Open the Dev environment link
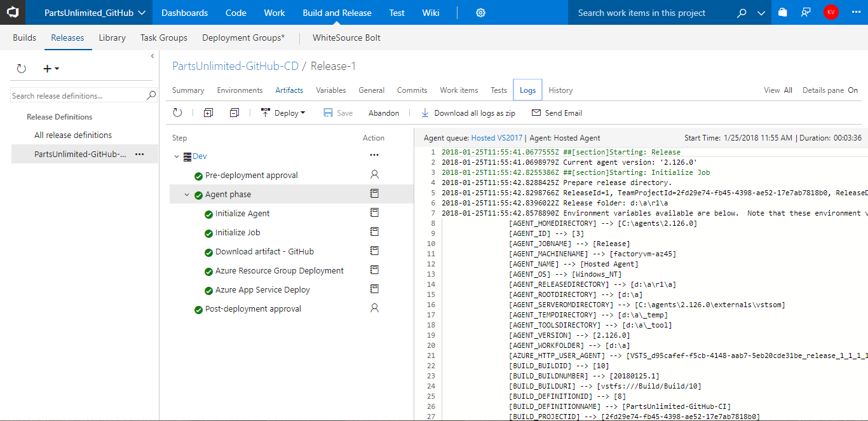The height and width of the screenshot is (421, 868). [x=200, y=156]
